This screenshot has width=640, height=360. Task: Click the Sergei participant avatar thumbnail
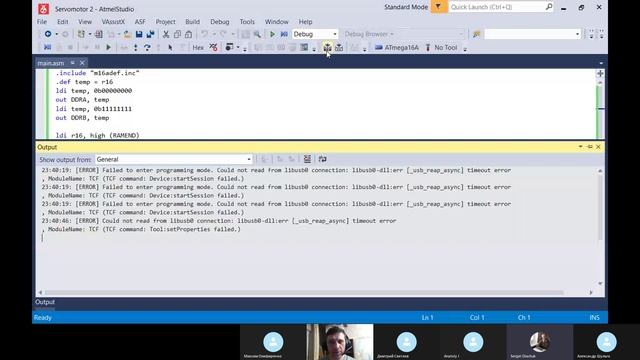point(540,342)
